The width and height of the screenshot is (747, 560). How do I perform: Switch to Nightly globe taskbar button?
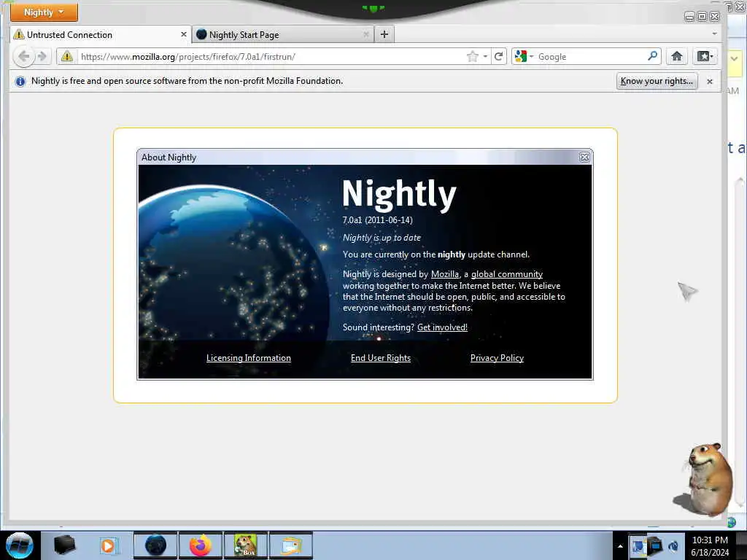pos(155,545)
